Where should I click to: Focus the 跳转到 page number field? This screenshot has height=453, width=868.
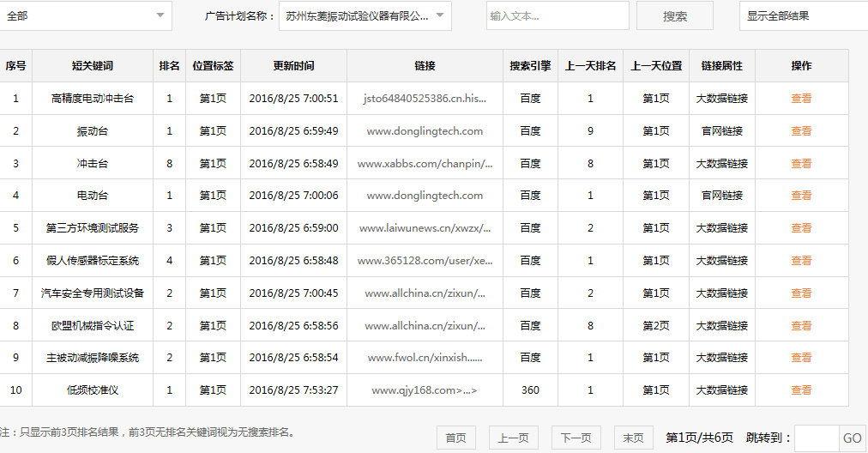[817, 438]
